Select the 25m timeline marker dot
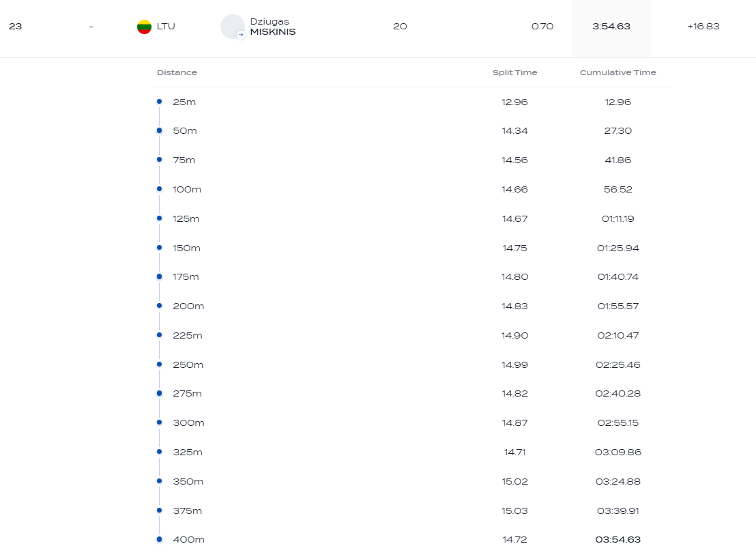Screen dimensions: 756x559 (159, 101)
